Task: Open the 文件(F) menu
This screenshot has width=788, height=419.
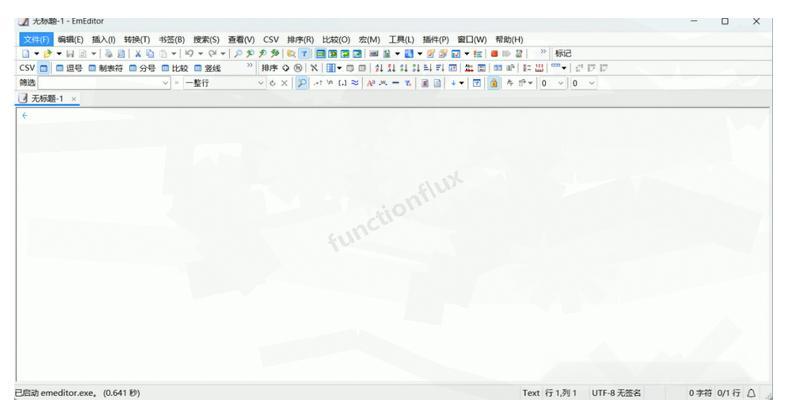Action: (x=36, y=39)
